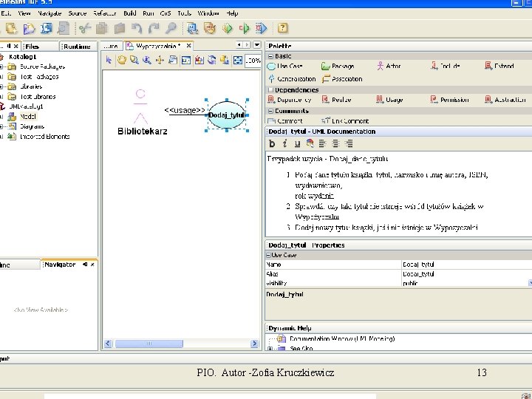Select the Bibliotekarz actor in diagram
Screen dimensions: 532x399
click(x=142, y=112)
